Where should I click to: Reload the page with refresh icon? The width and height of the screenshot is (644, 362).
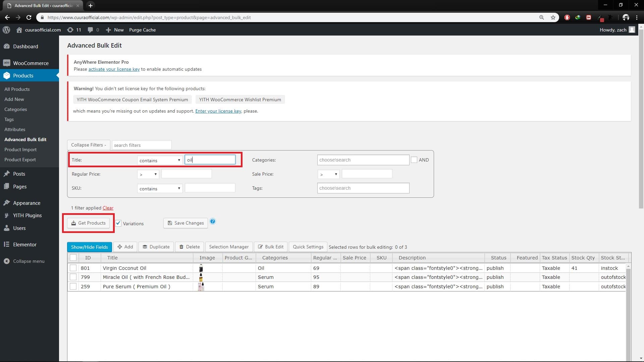(x=29, y=17)
